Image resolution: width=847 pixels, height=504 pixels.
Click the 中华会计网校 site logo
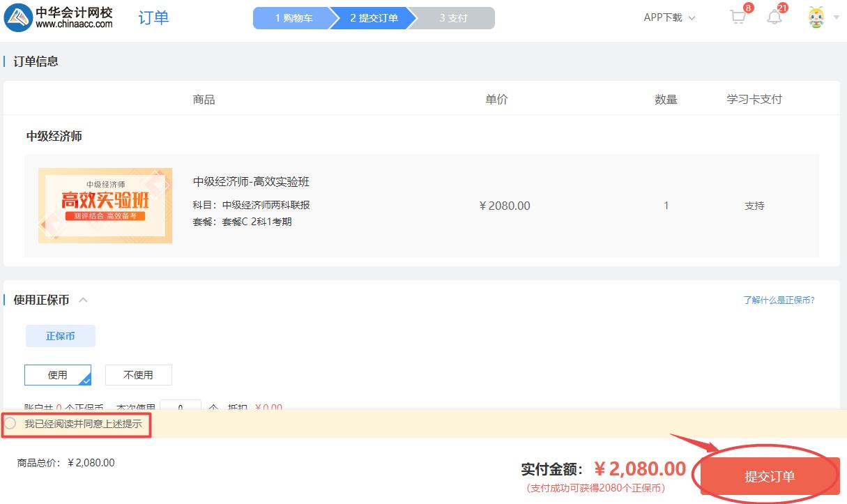coord(59,16)
